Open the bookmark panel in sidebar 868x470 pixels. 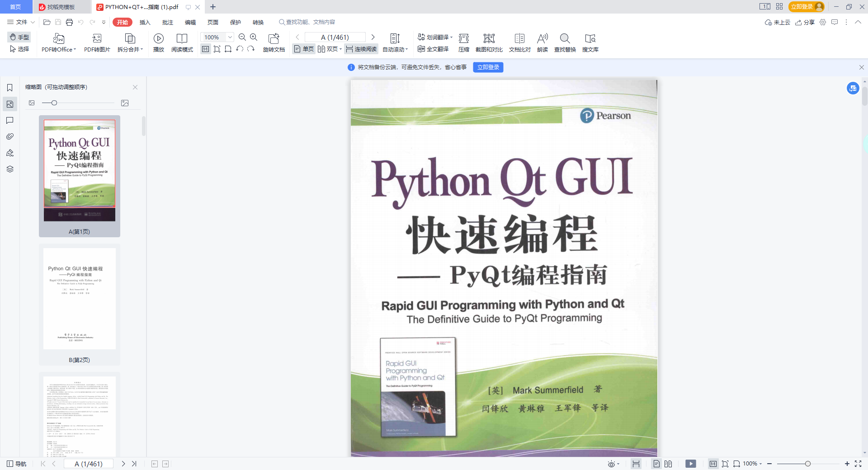10,88
